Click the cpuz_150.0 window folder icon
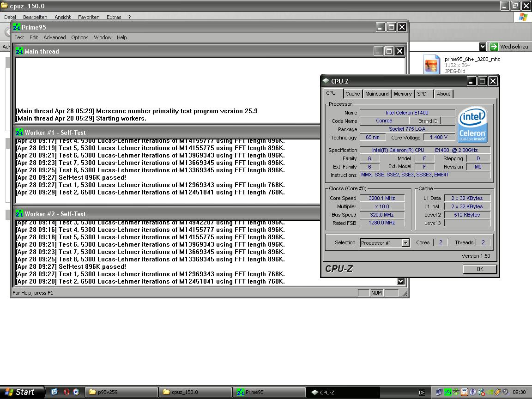This screenshot has height=399, width=532. [x=5, y=6]
